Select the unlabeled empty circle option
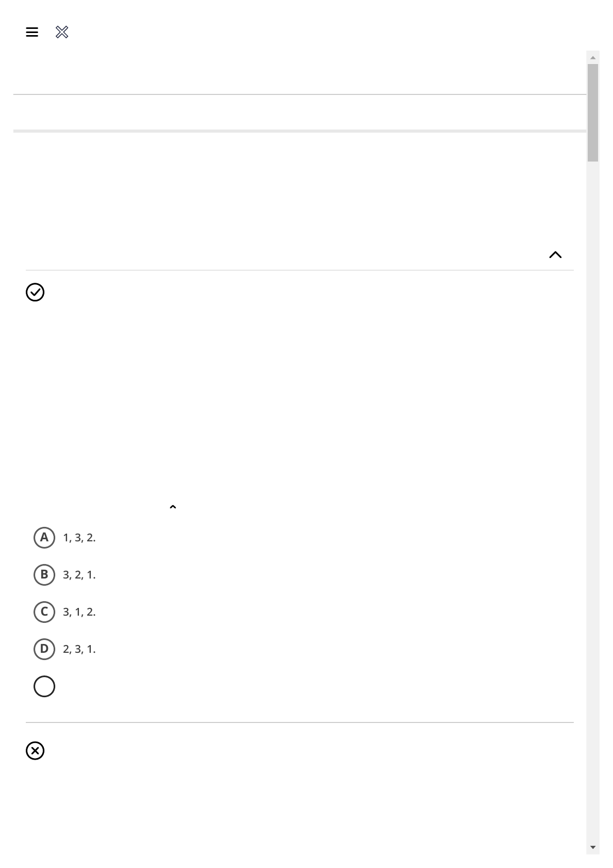613x868 pixels. tap(44, 687)
